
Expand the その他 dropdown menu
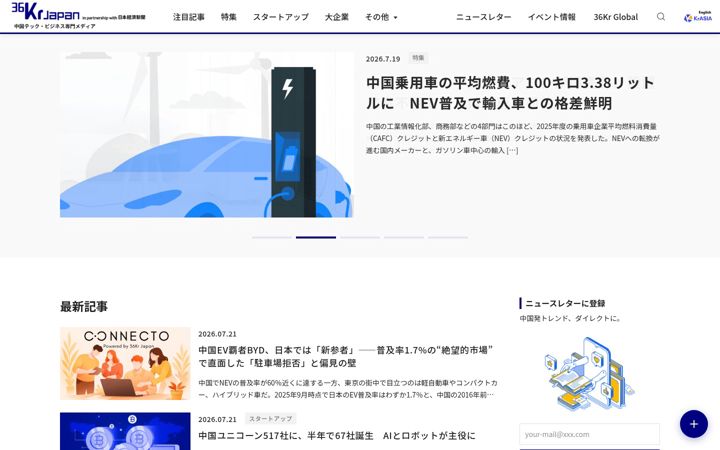381,17
